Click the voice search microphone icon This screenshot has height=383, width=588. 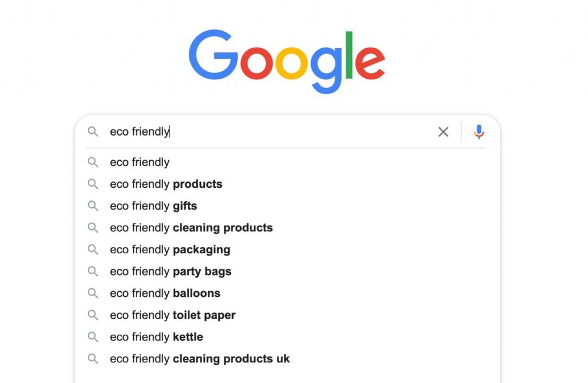coord(479,132)
